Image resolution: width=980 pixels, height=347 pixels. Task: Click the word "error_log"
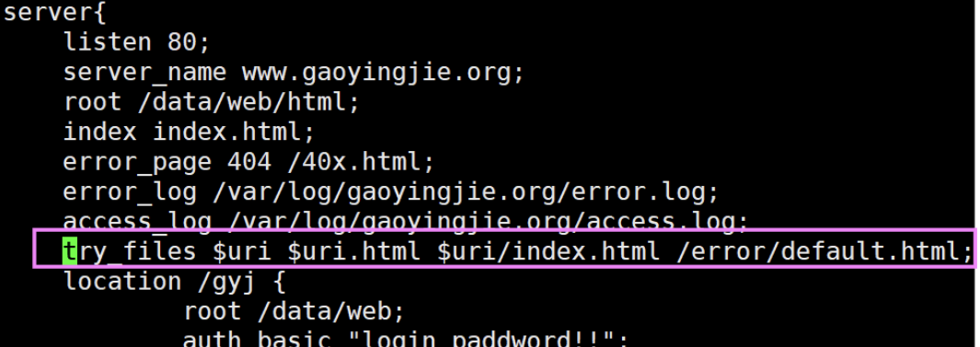130,192
